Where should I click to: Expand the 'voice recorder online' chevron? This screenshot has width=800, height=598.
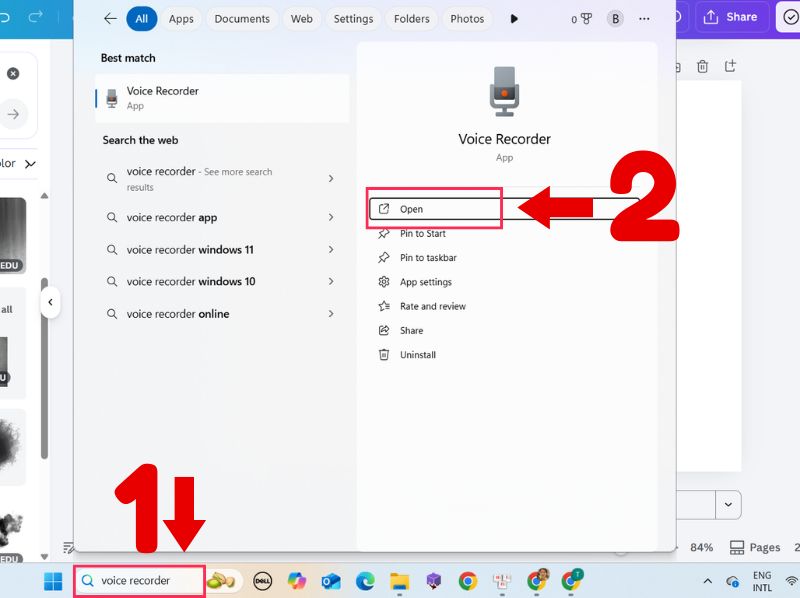(x=331, y=314)
